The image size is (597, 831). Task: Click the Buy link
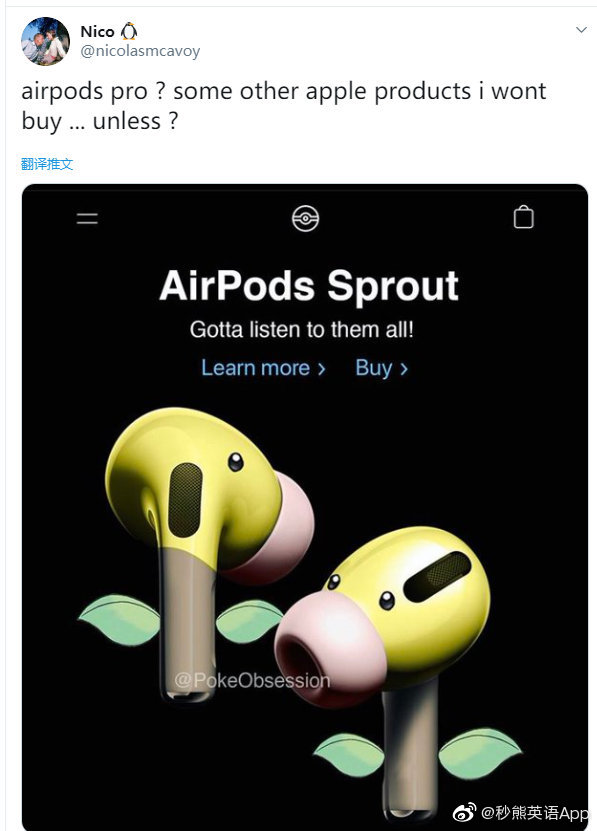[x=381, y=368]
